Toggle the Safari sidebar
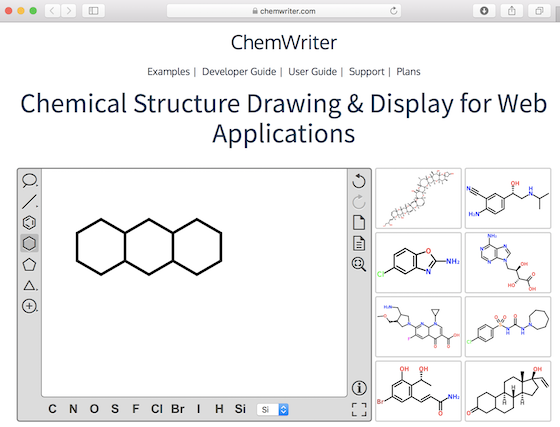 click(94, 11)
